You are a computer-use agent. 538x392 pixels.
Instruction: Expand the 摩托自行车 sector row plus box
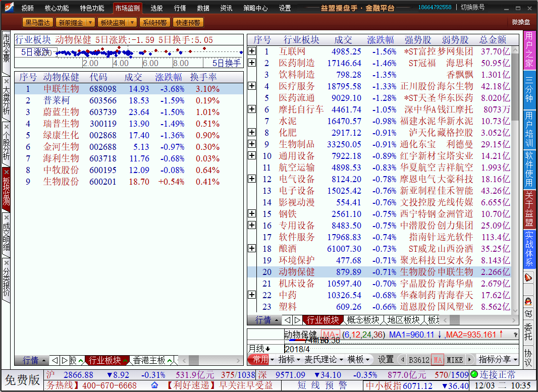pos(252,109)
